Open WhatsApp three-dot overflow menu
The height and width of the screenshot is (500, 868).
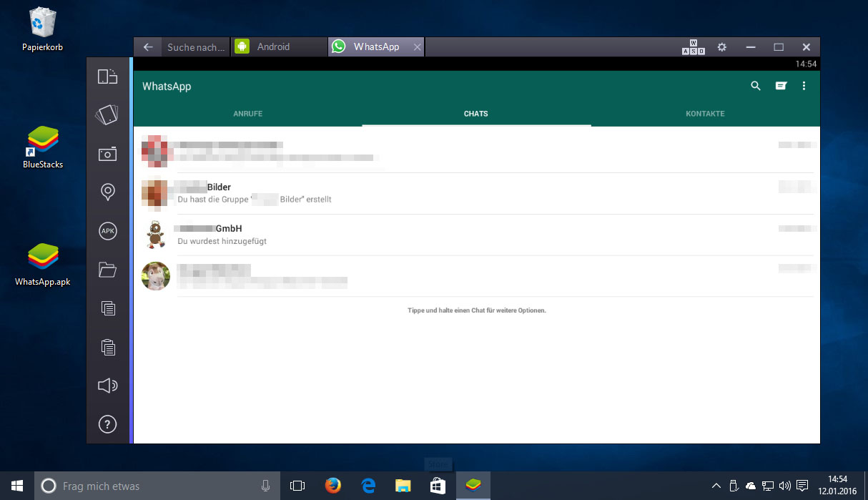[x=804, y=86]
